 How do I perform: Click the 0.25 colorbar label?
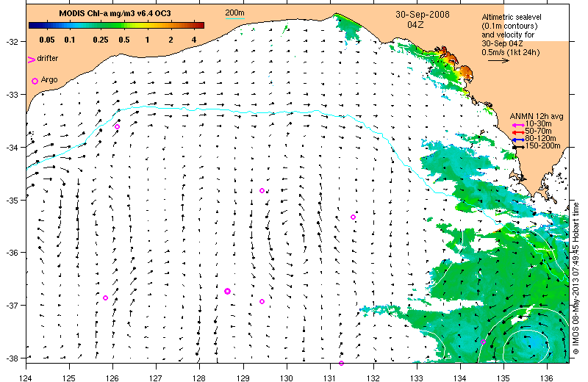click(101, 40)
